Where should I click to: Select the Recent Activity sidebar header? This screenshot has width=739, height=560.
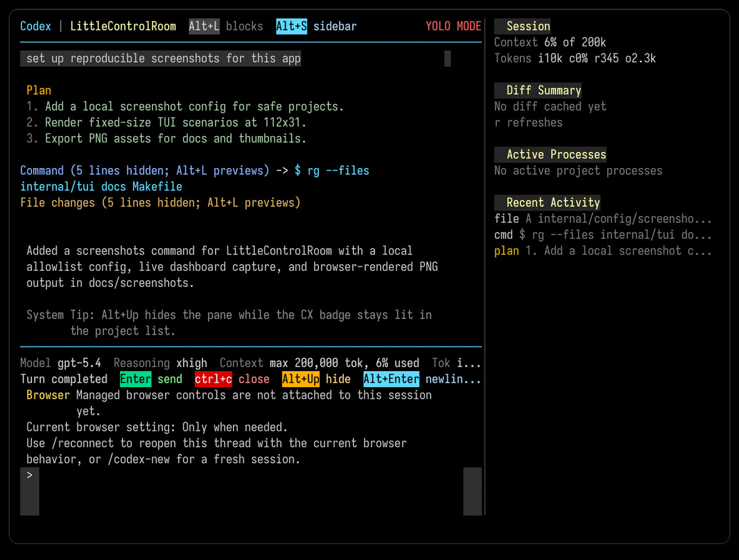[547, 202]
